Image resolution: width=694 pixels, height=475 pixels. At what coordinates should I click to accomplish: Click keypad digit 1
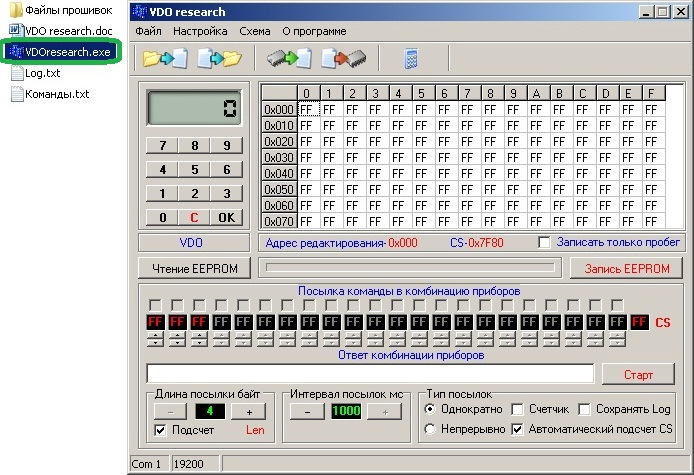coord(162,193)
